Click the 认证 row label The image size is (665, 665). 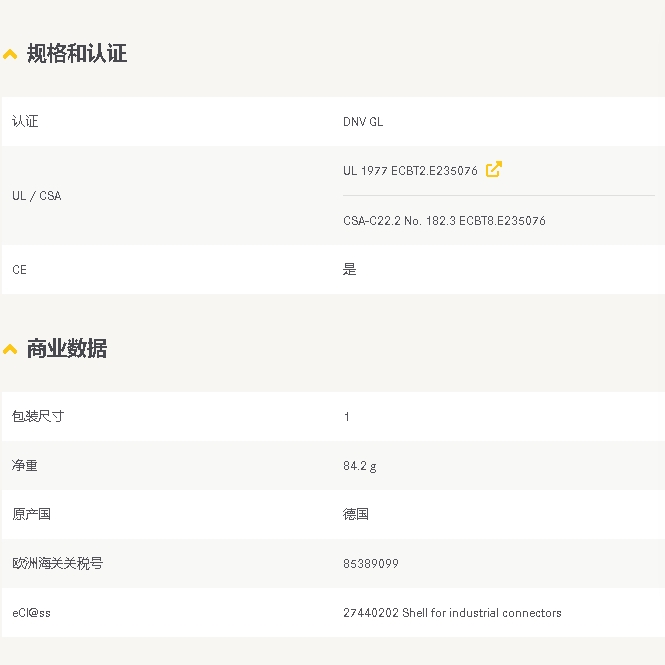tap(25, 121)
